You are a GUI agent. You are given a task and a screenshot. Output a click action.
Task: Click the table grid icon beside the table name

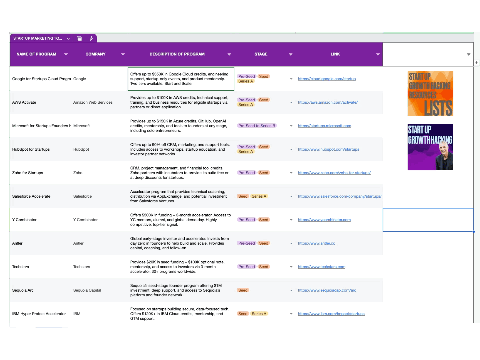click(79, 38)
